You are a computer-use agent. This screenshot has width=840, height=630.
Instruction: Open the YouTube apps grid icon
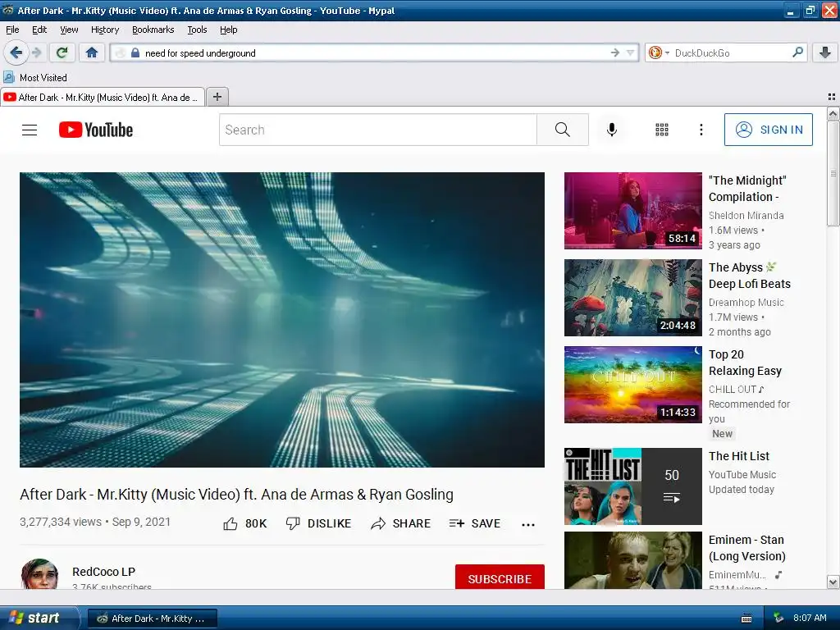(x=662, y=130)
